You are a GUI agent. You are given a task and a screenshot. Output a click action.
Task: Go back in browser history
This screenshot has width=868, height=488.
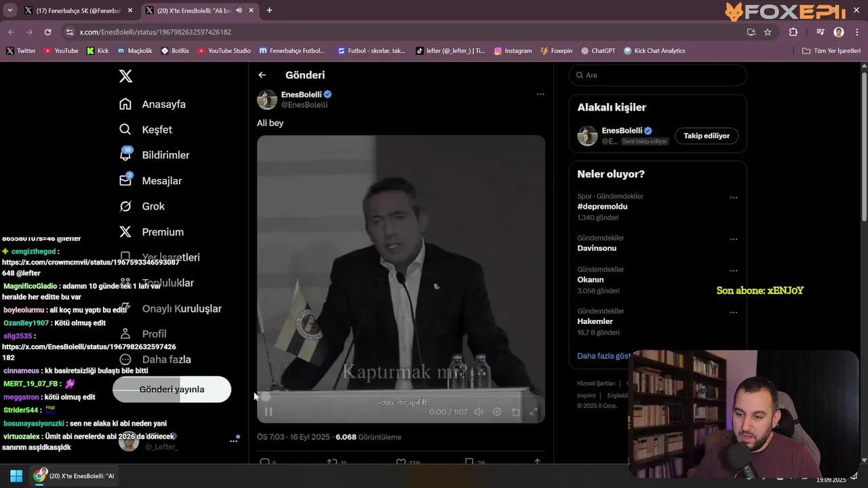(11, 32)
